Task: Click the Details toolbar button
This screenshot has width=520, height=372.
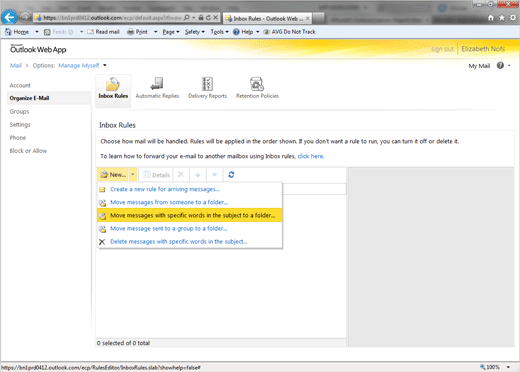Action: click(156, 175)
